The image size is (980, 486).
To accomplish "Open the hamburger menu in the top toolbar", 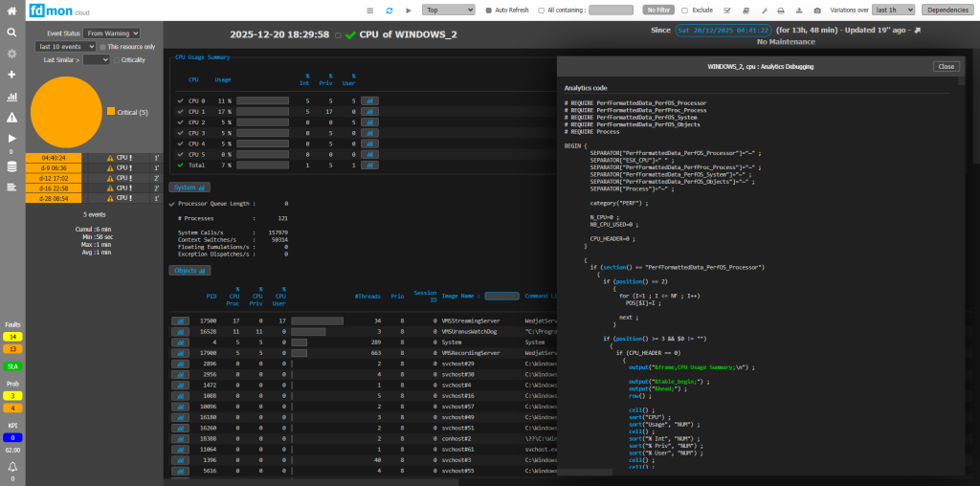I will coord(369,10).
